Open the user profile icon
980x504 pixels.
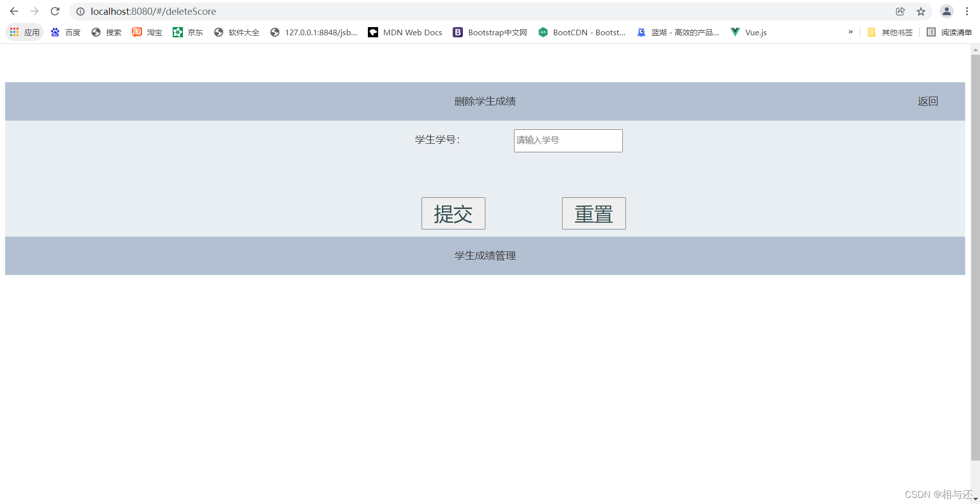[x=947, y=11]
